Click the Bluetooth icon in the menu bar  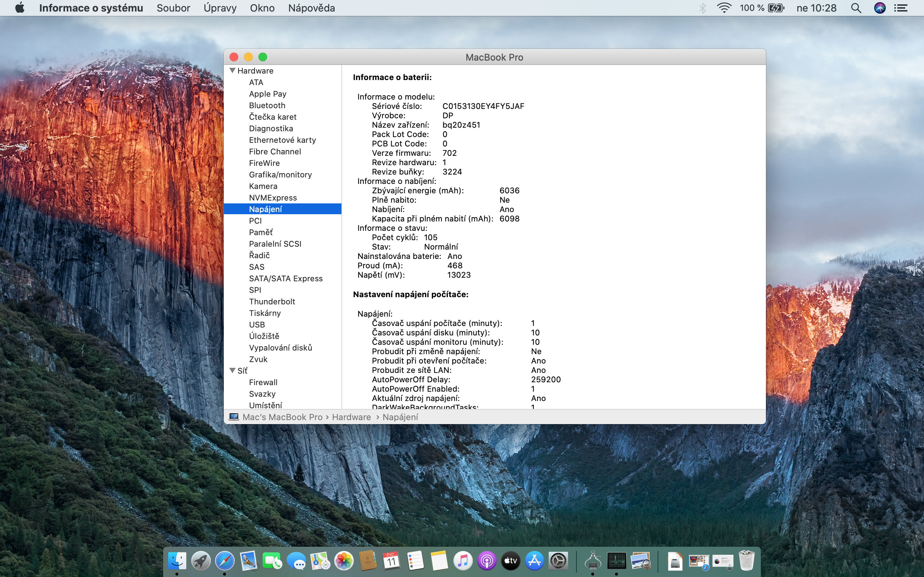point(702,8)
